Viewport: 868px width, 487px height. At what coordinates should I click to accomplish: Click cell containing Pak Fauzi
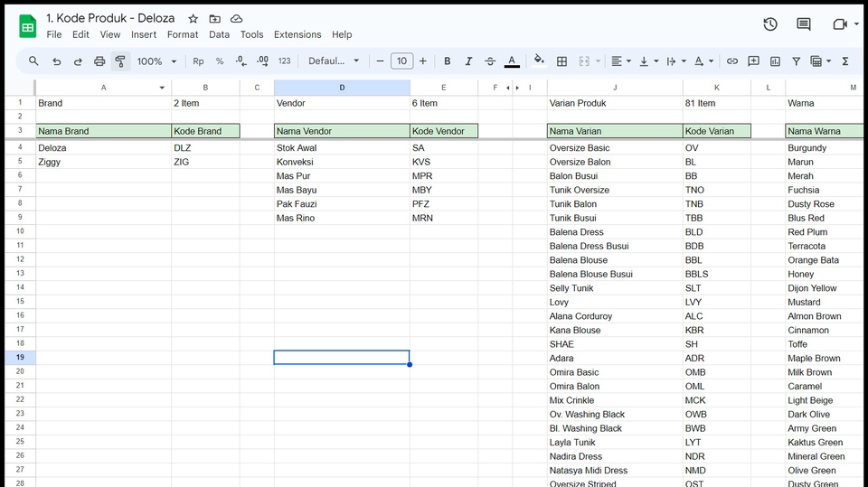[x=342, y=203]
